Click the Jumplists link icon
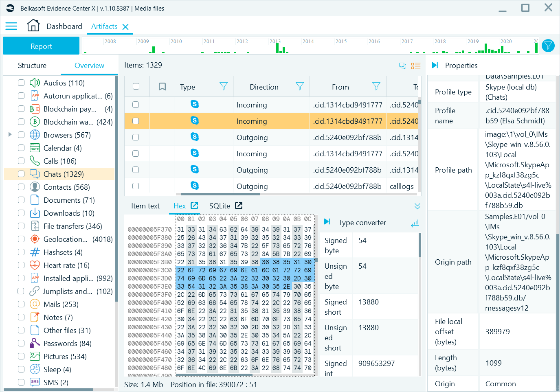The height and width of the screenshot is (392, 560). (35, 291)
